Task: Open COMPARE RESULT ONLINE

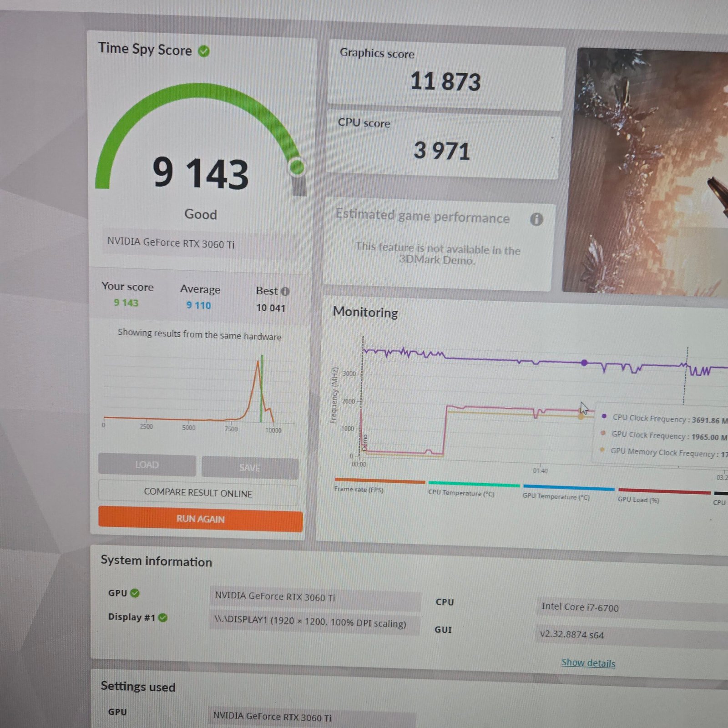Action: 198,493
